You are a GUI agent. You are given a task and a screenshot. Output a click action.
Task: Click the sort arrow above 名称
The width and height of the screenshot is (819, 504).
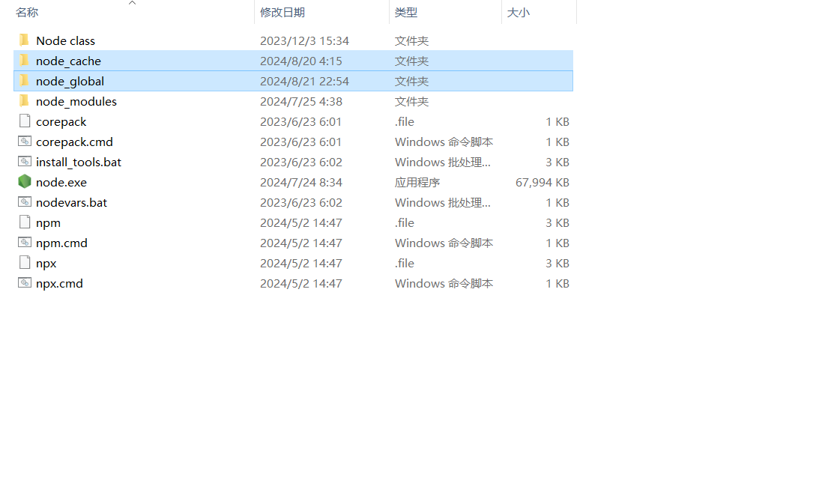point(133,3)
